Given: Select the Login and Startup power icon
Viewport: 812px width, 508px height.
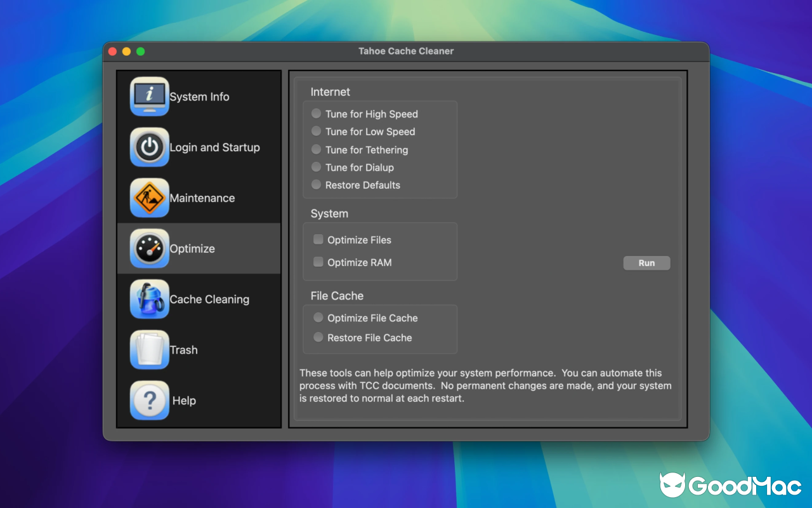Looking at the screenshot, I should pyautogui.click(x=149, y=147).
